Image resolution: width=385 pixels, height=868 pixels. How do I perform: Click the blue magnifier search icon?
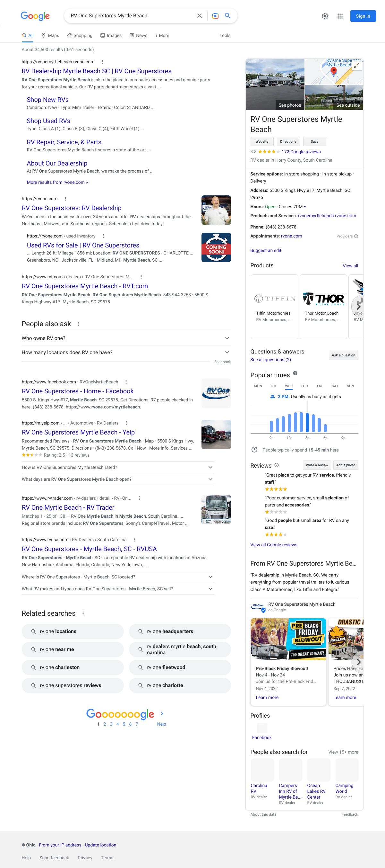tap(228, 16)
